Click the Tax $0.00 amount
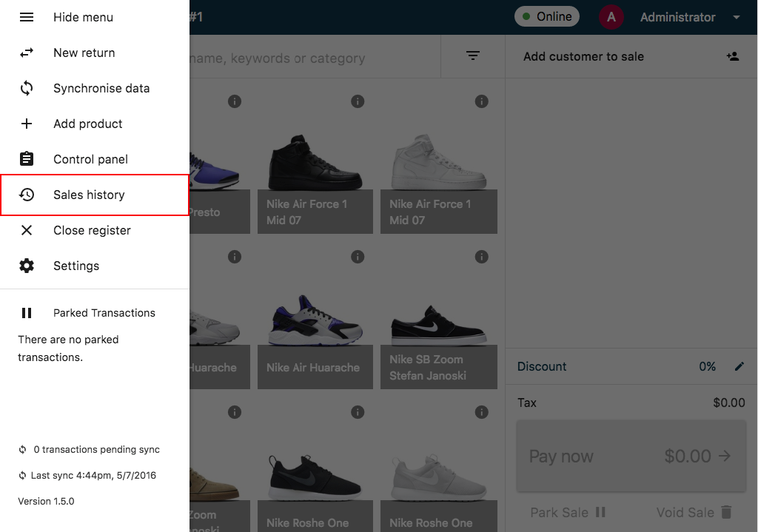The height and width of the screenshot is (532, 758). pyautogui.click(x=728, y=403)
